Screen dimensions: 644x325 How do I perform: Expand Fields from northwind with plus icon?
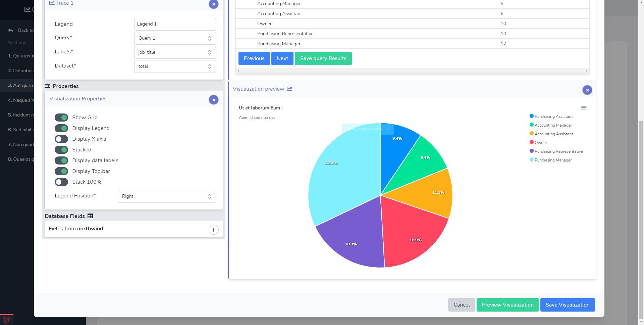(213, 230)
